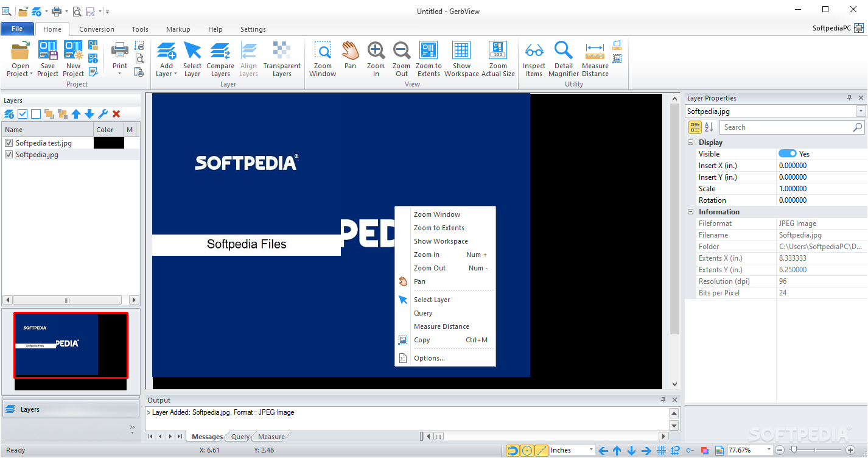This screenshot has height=458, width=868.
Task: Collapse the Display property group
Action: (691, 143)
